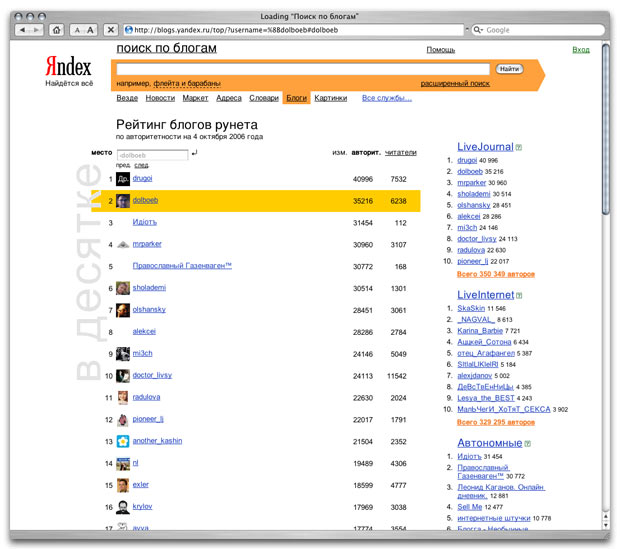
Task: Sort ranking by читатели column
Action: 401,153
